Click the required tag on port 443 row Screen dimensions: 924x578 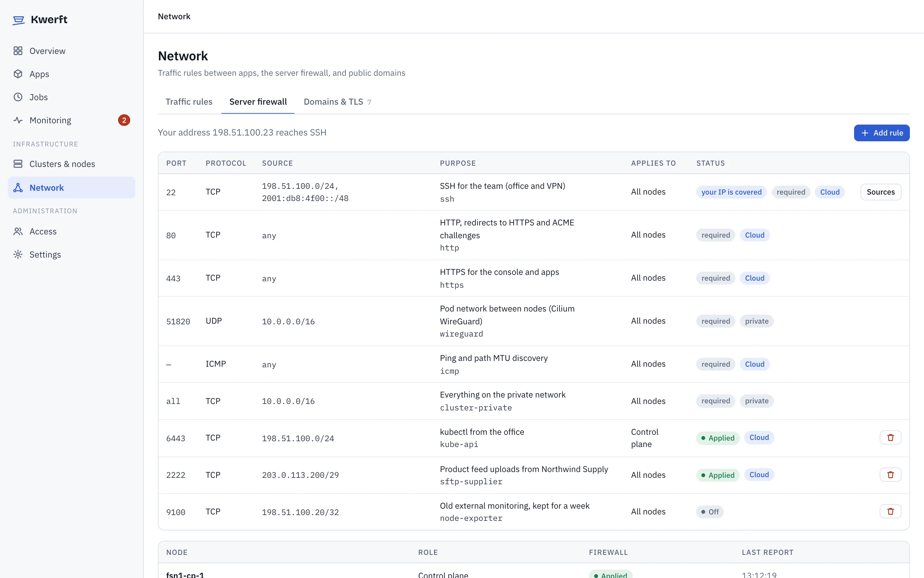pos(715,278)
